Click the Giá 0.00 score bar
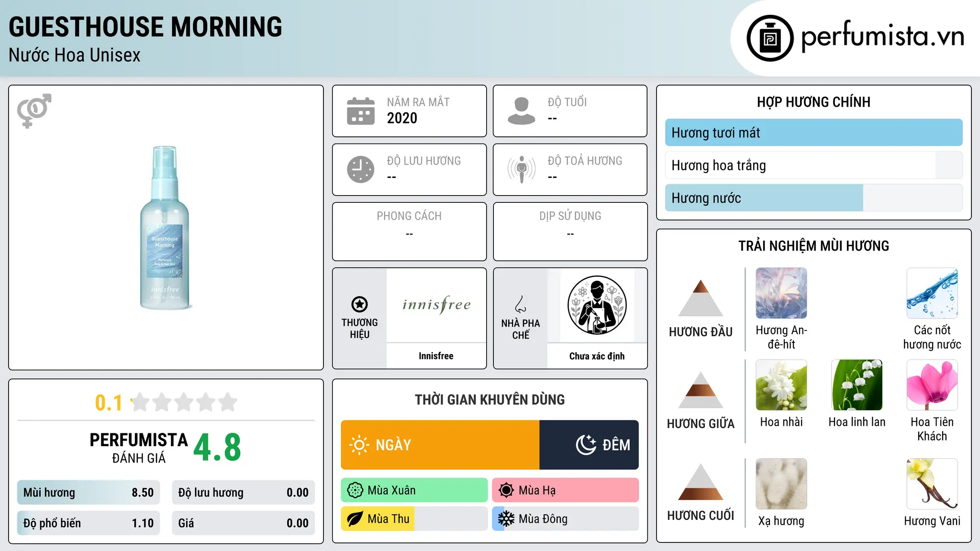Viewport: 980px width, 551px height. click(x=244, y=523)
